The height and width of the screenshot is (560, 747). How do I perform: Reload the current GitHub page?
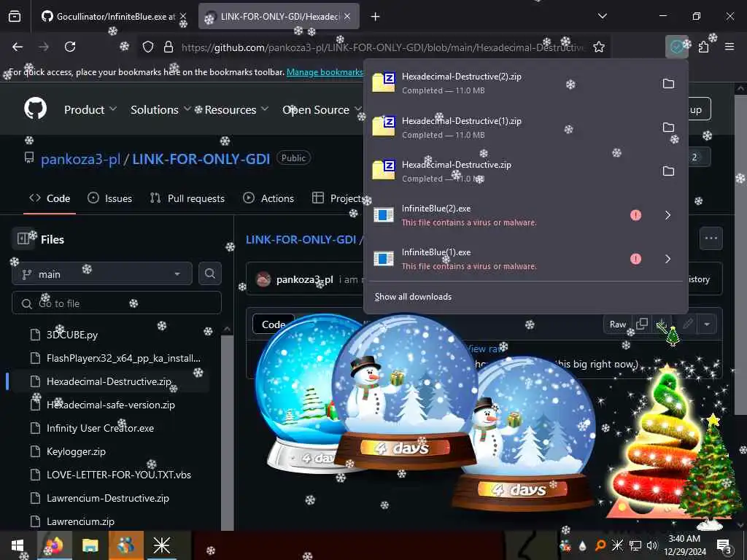point(70,47)
